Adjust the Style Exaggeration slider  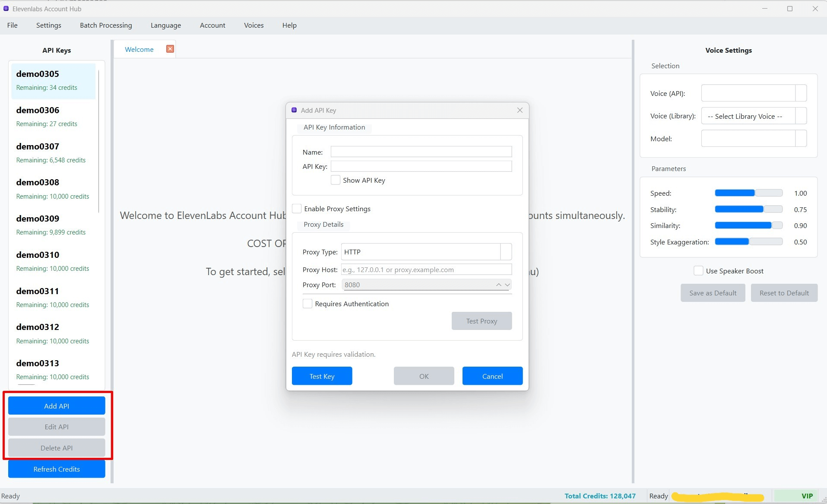click(x=749, y=242)
